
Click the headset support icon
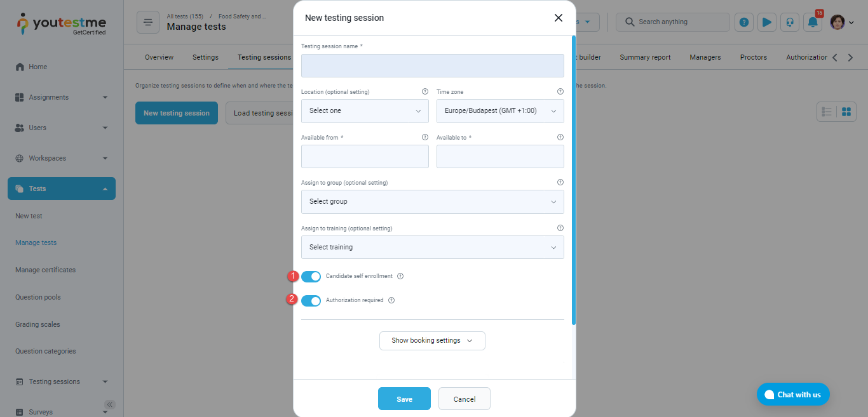(790, 22)
